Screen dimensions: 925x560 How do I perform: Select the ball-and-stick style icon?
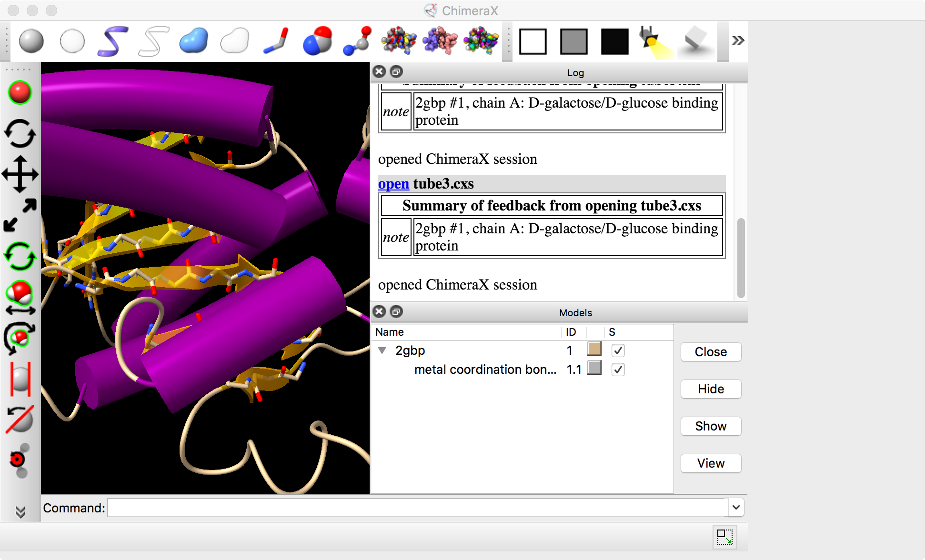(x=357, y=41)
